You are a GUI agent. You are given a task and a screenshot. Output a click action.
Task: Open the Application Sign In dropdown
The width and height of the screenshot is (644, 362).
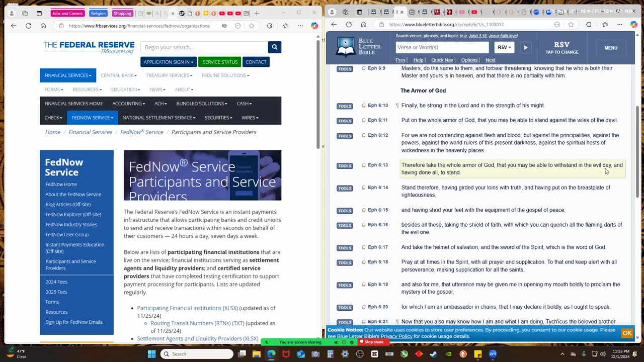pos(168,62)
